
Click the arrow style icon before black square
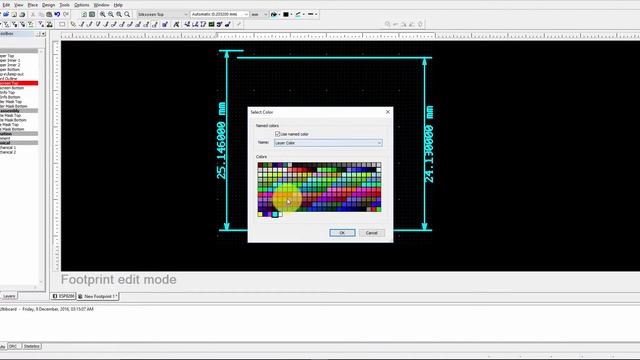273,14
